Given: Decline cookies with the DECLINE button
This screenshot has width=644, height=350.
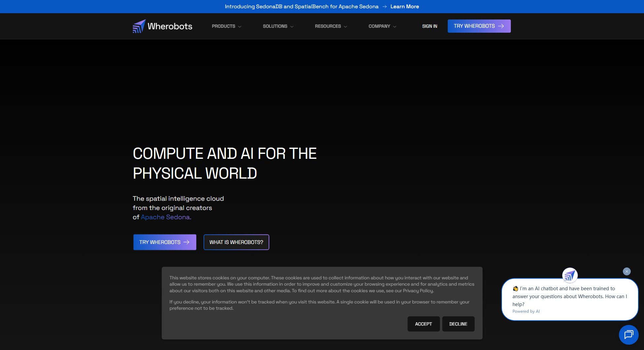Looking at the screenshot, I should pos(458,324).
